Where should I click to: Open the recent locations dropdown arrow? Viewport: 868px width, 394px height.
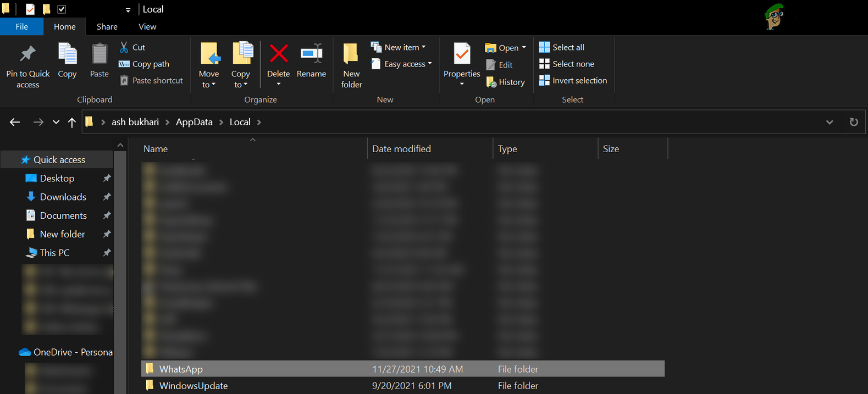(56, 122)
